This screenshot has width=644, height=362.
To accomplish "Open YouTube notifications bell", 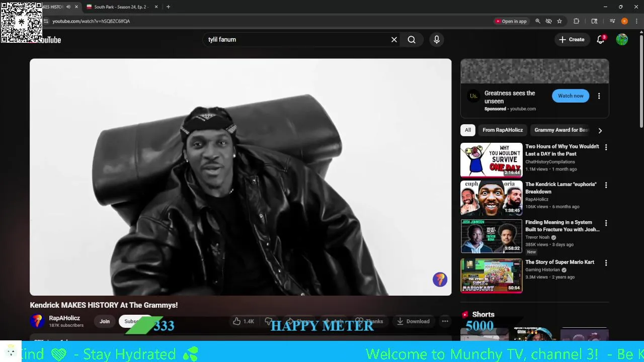I will 600,40.
